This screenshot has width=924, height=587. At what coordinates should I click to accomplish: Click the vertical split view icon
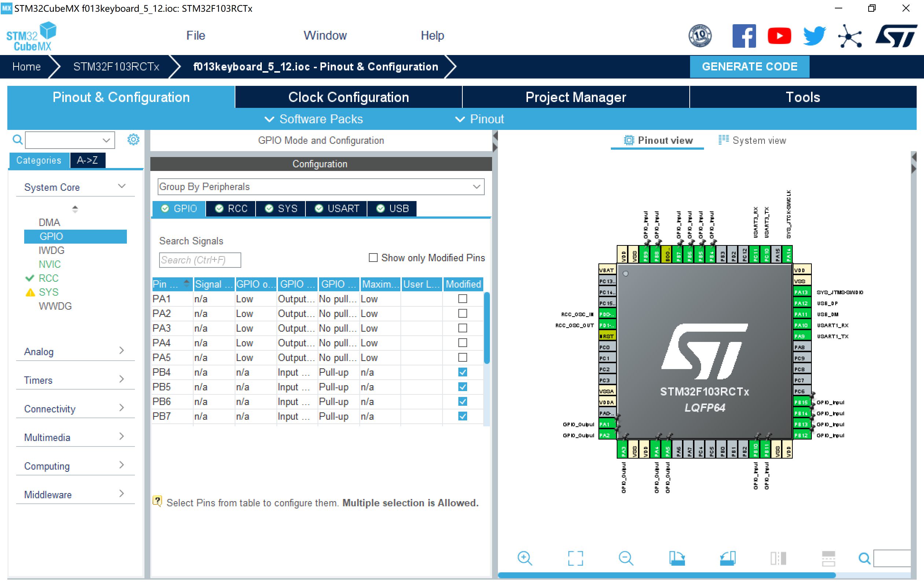pos(778,558)
